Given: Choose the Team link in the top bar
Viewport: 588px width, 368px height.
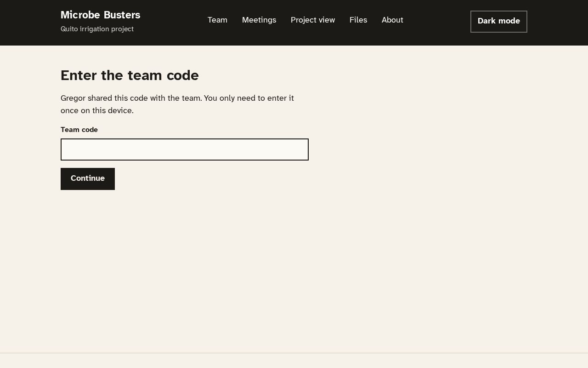Looking at the screenshot, I should tap(217, 20).
